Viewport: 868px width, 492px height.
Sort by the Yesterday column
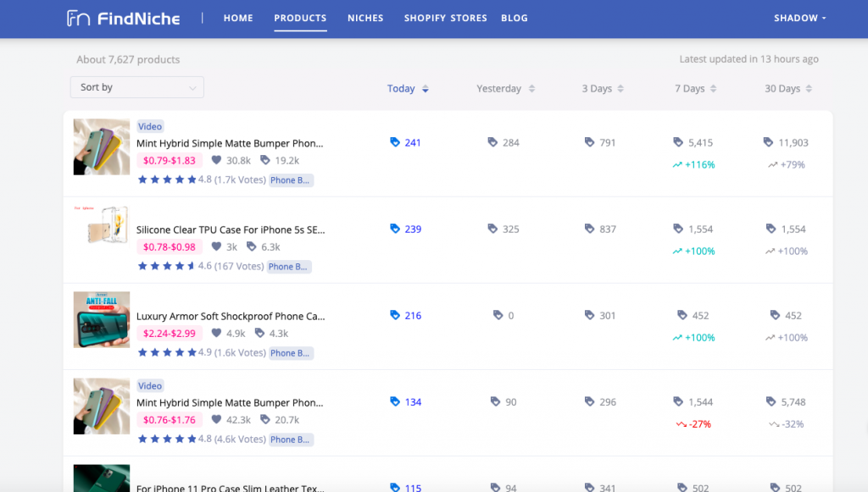(x=506, y=88)
